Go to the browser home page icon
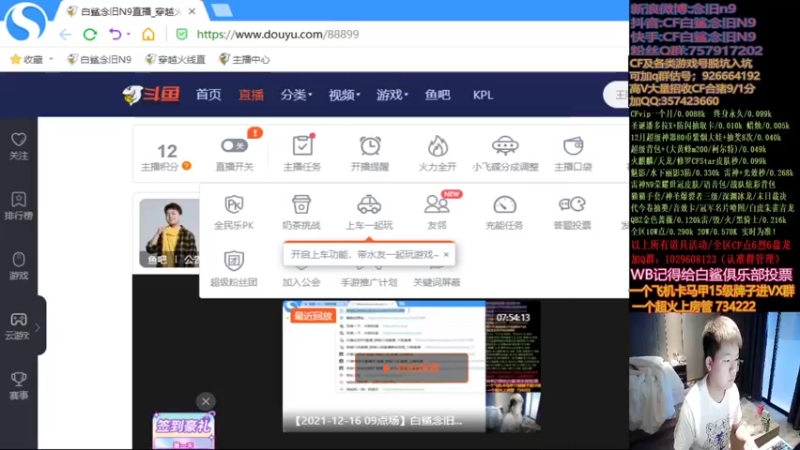 tap(148, 34)
